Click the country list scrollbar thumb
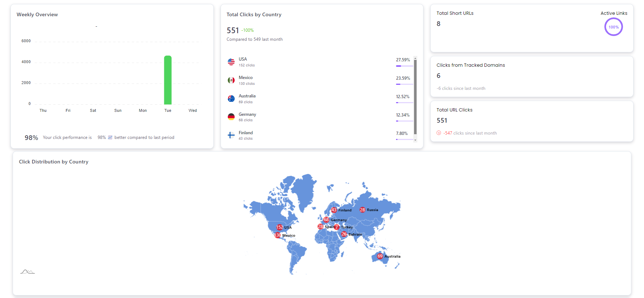This screenshot has height=298, width=644. [415, 97]
